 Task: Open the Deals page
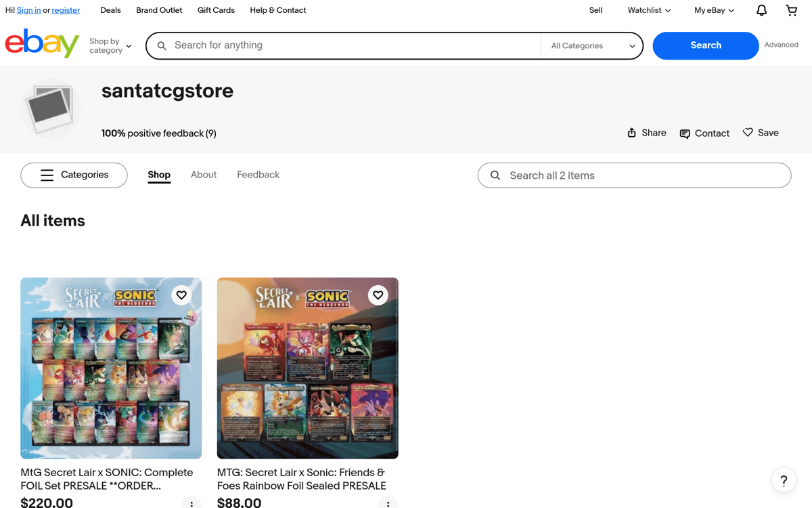110,10
